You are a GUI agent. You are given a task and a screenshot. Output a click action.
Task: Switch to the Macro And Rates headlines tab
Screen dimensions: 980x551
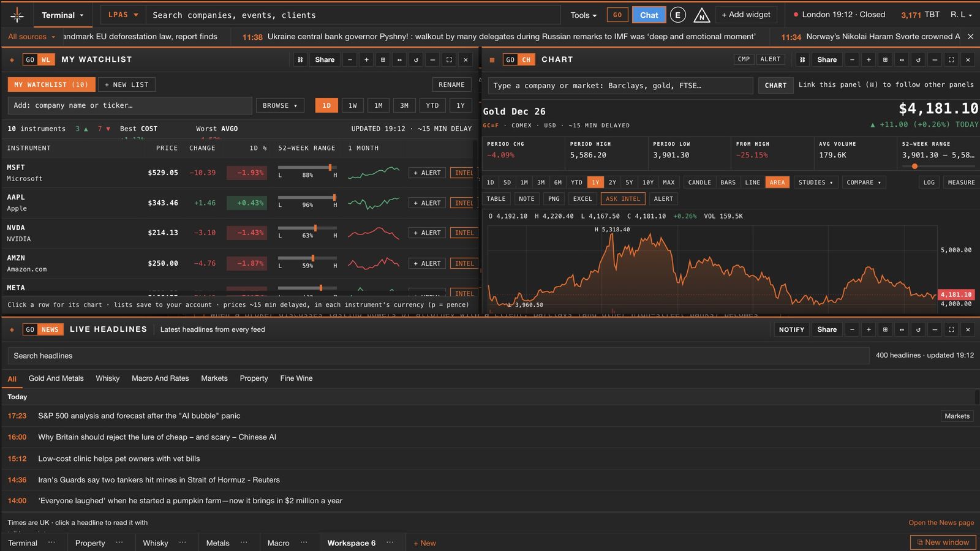coord(160,378)
